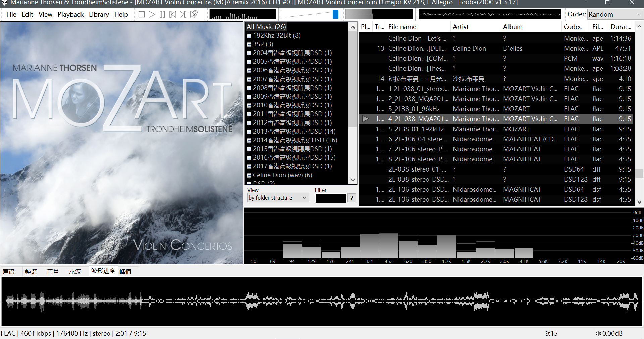Skip to previous track button
This screenshot has height=339, width=644.
173,14
